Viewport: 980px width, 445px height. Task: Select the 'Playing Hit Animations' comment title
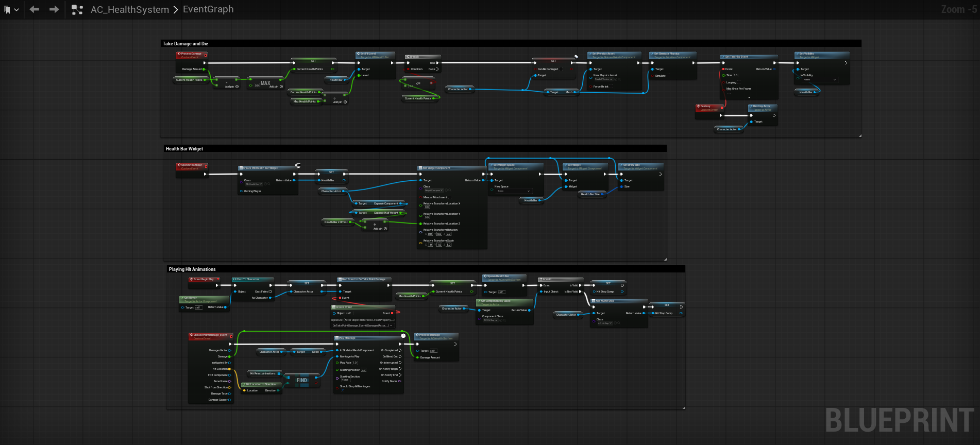pyautogui.click(x=192, y=269)
